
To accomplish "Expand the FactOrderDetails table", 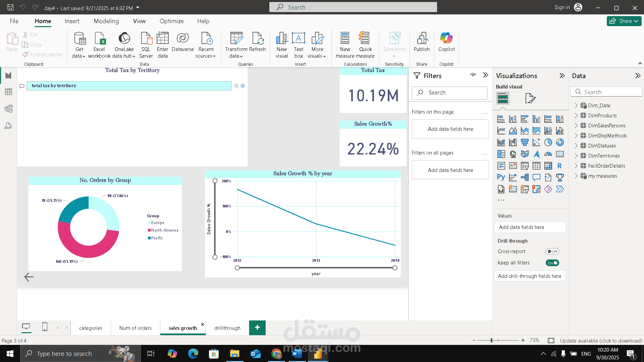I will (x=576, y=166).
